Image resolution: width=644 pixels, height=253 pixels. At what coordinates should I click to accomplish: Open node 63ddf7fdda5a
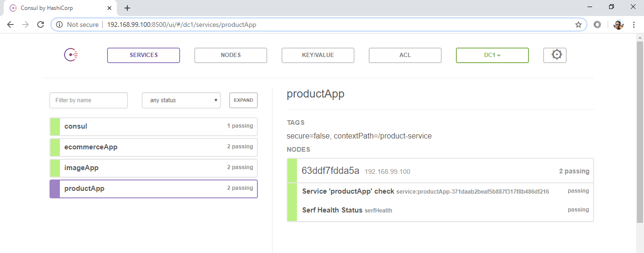330,171
